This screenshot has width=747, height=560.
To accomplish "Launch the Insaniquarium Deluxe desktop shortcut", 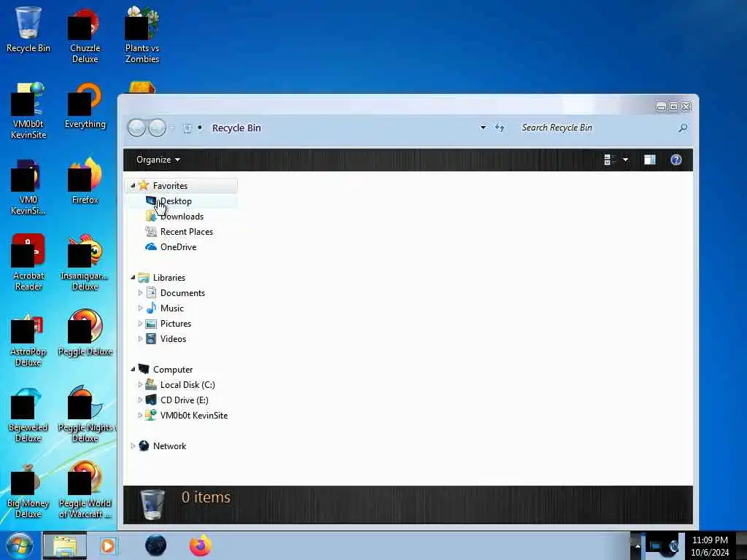I will click(x=85, y=262).
